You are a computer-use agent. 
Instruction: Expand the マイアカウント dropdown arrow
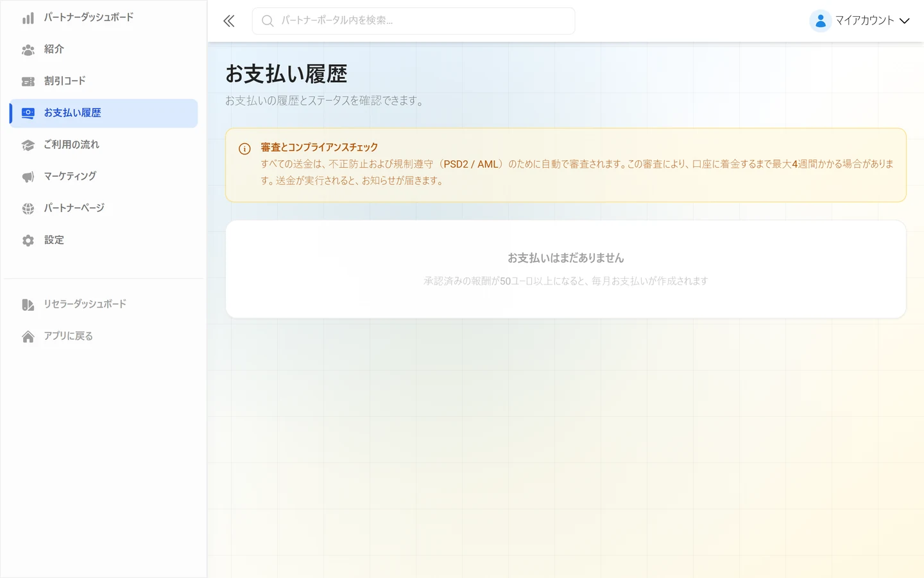point(905,21)
